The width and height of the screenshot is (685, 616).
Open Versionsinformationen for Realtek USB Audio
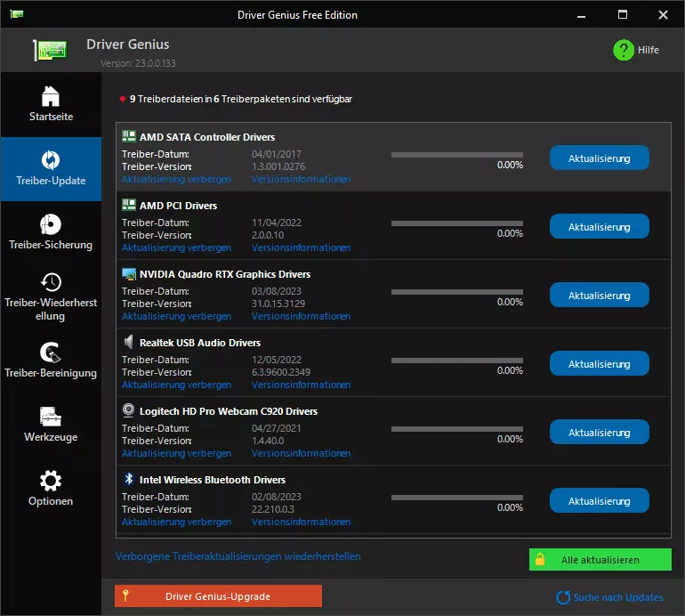coord(301,385)
